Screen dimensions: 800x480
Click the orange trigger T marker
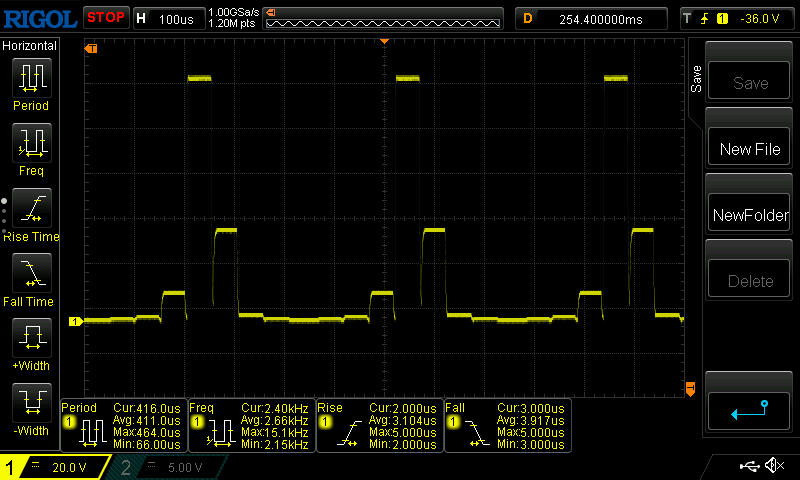[x=91, y=48]
